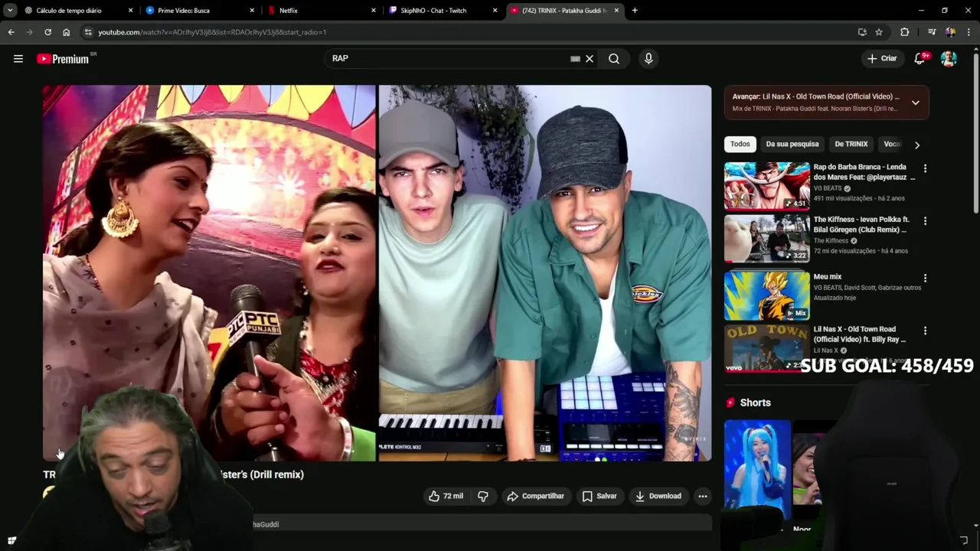The width and height of the screenshot is (980, 551).
Task: Open the Chrome three-dot menu
Action: click(x=969, y=32)
